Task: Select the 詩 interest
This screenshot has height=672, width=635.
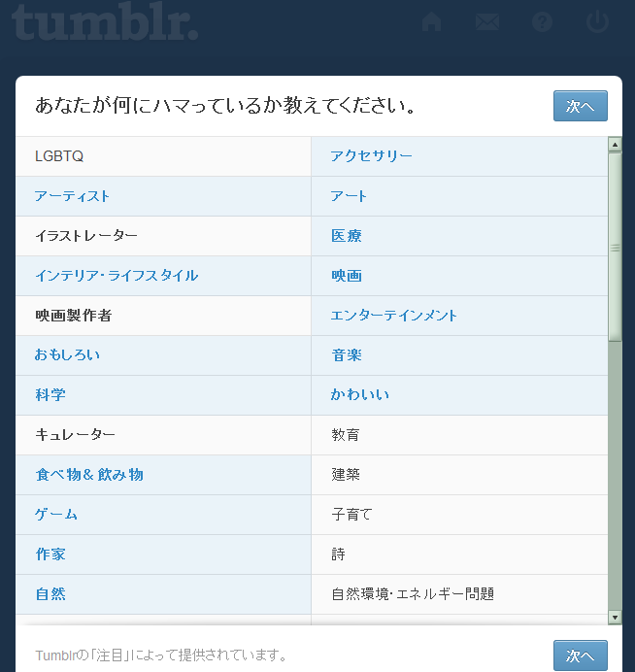Action: pos(459,555)
